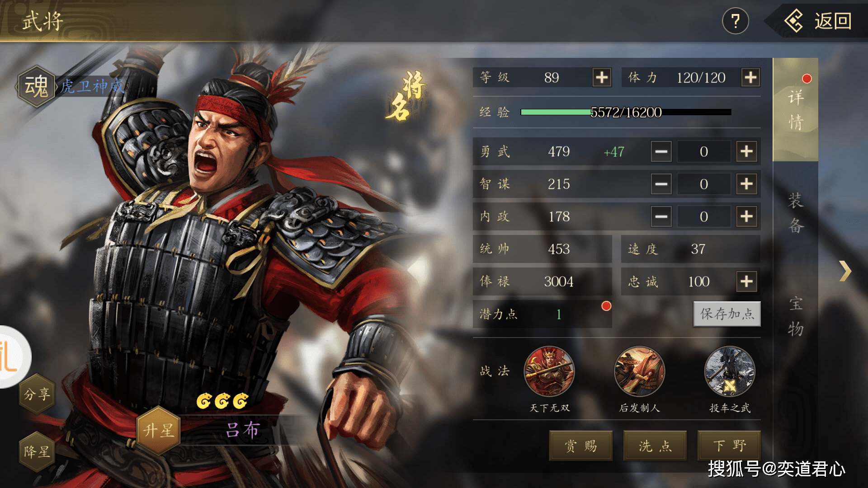Image resolution: width=868 pixels, height=488 pixels.
Task: Select the 天下无双 skill icon
Action: point(549,371)
